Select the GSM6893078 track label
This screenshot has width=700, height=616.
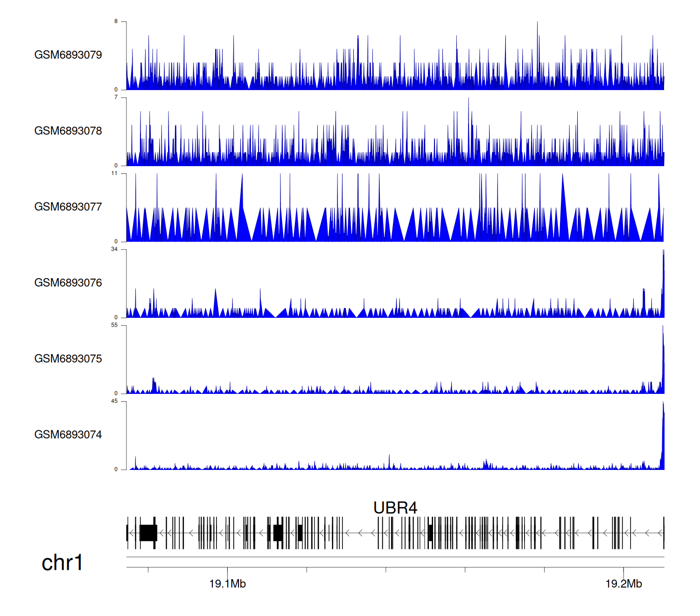pyautogui.click(x=68, y=131)
